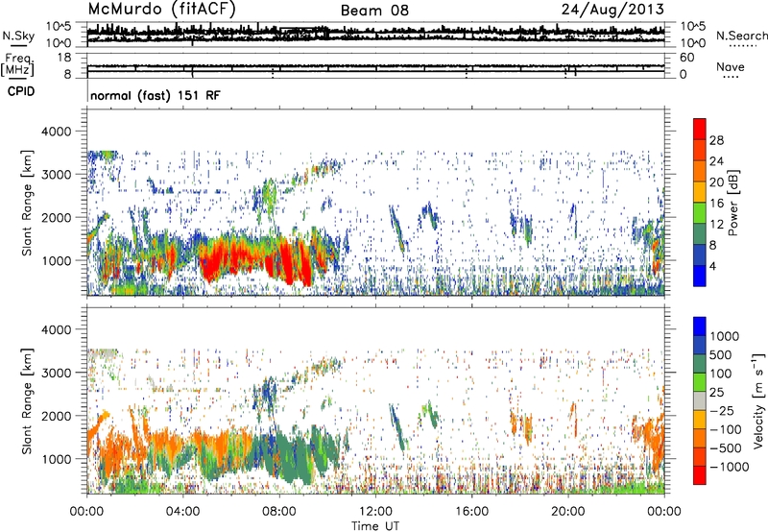Click the 28 label on Power colorbar
The width and height of the screenshot is (768, 532).
(716, 140)
